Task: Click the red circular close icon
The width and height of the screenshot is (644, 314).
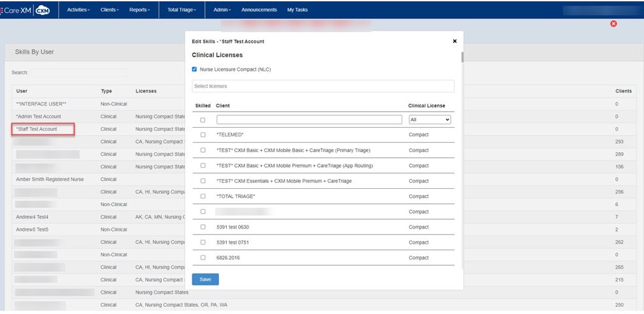Action: [613, 24]
